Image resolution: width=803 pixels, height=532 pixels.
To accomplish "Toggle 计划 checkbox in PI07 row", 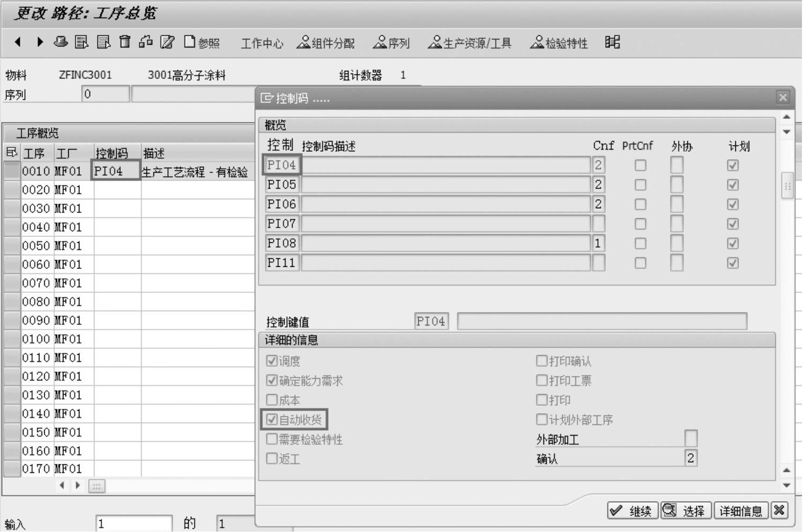I will [x=733, y=224].
